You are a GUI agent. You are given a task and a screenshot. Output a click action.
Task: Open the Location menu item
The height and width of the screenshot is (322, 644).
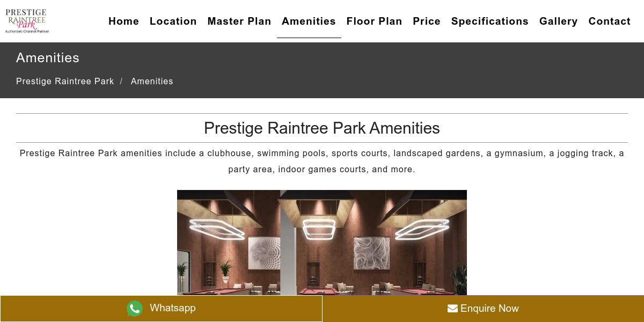pyautogui.click(x=173, y=21)
